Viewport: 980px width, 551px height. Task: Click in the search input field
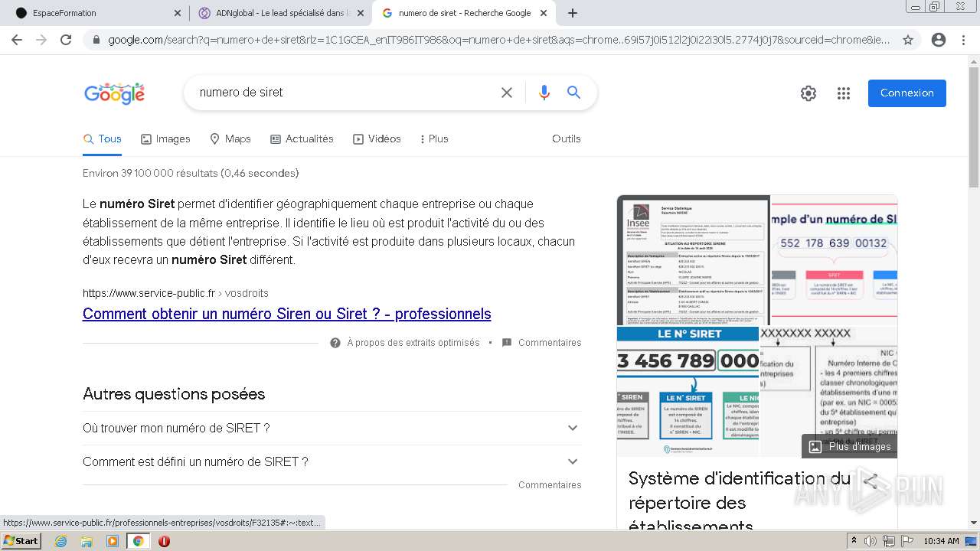[x=345, y=93]
